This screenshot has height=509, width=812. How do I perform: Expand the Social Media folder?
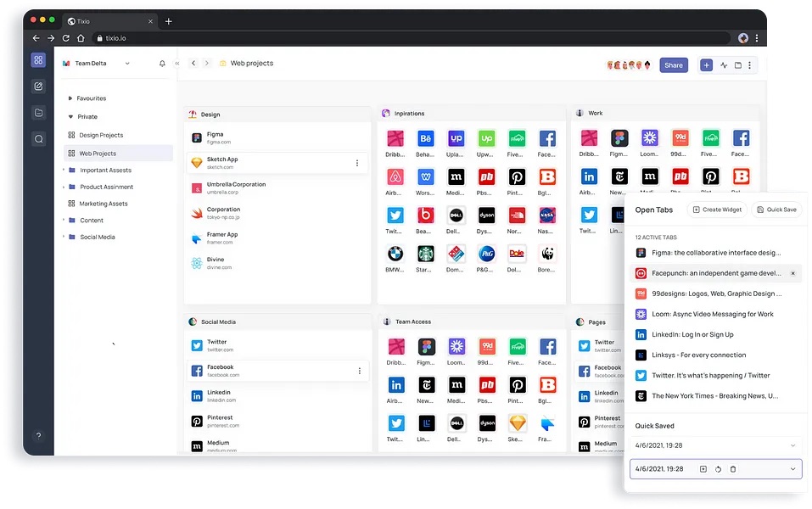point(64,237)
